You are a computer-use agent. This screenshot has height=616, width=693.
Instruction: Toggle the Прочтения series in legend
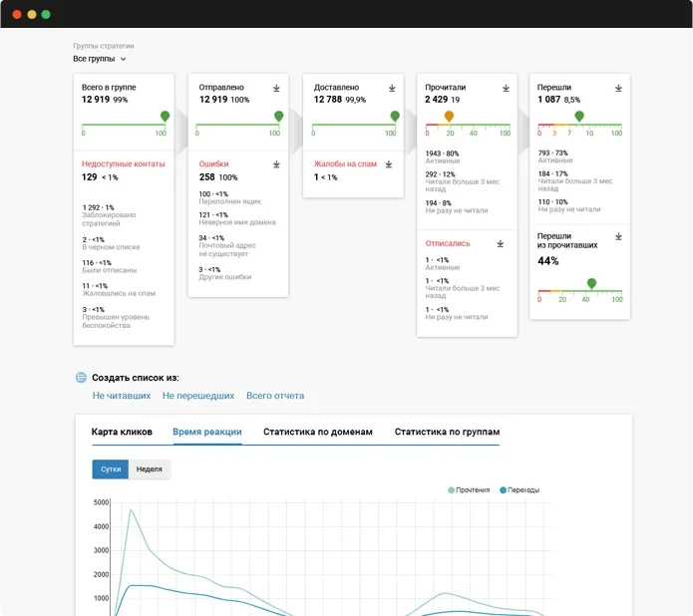(470, 490)
